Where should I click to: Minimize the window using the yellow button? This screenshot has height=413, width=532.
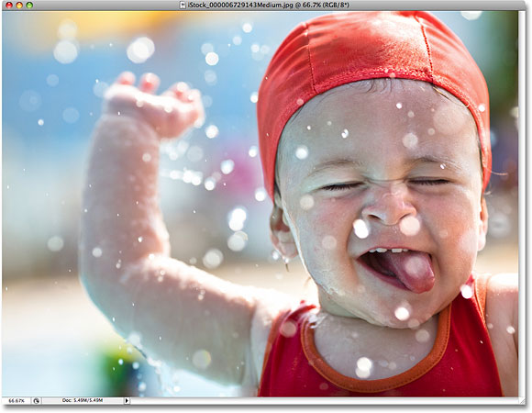tap(19, 6)
